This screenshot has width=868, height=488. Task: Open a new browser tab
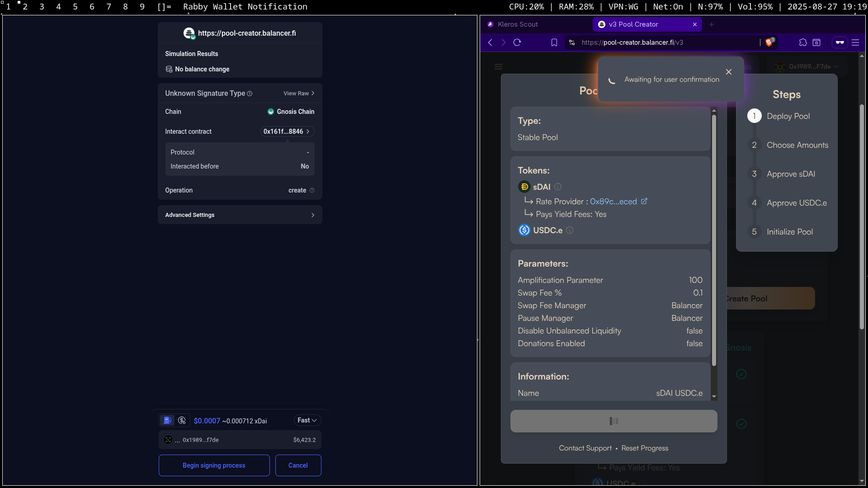click(712, 24)
